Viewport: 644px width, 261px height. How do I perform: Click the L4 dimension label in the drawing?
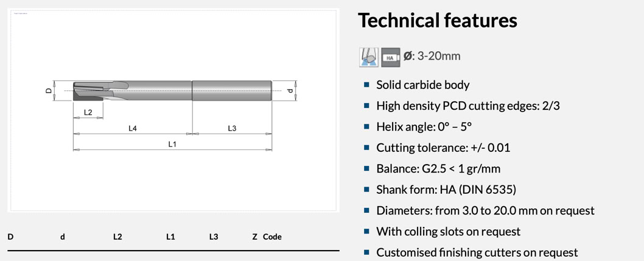pyautogui.click(x=133, y=129)
